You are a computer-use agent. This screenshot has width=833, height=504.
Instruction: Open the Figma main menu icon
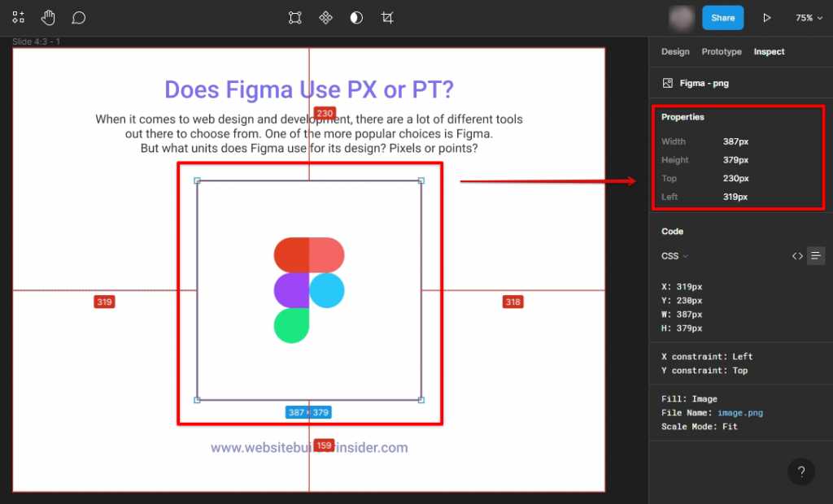(x=18, y=17)
